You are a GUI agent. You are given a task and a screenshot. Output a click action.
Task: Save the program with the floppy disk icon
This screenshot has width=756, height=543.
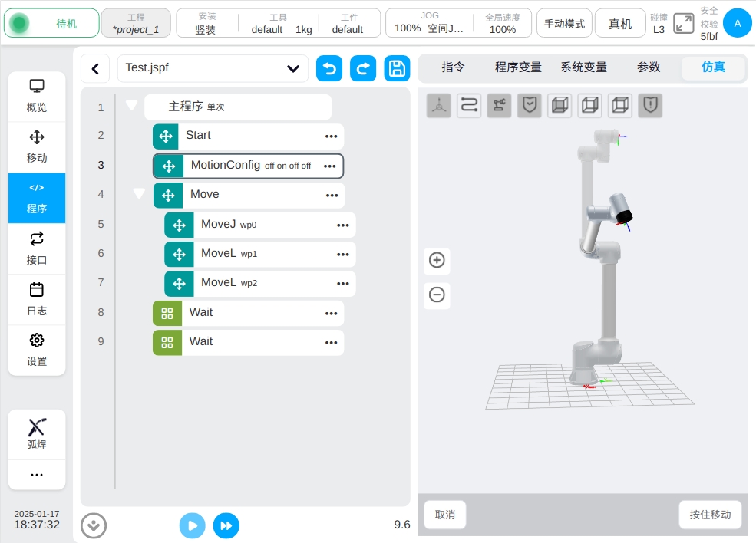coord(397,68)
